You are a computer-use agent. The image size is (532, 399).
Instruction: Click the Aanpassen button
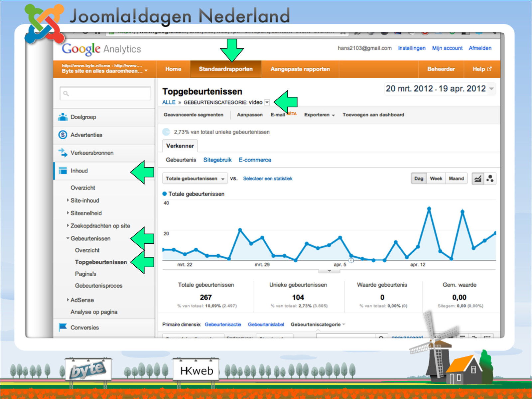coord(250,115)
